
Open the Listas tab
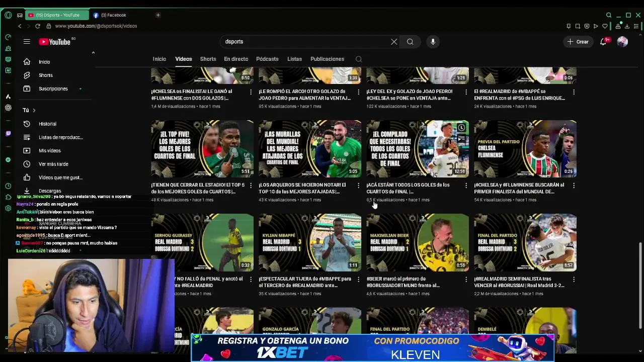294,59
